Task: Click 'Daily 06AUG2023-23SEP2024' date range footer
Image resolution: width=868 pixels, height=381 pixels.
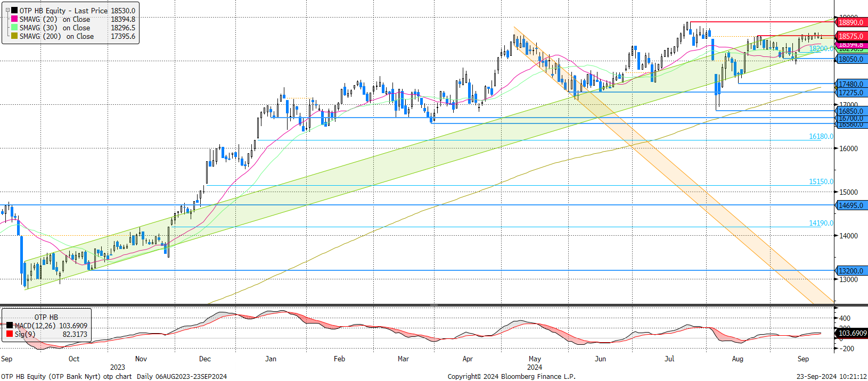Action: 182,376
